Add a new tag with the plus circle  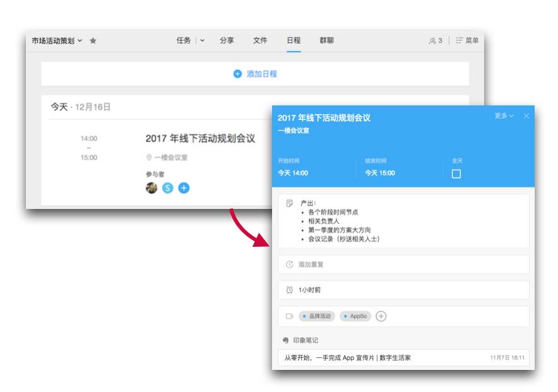(381, 316)
